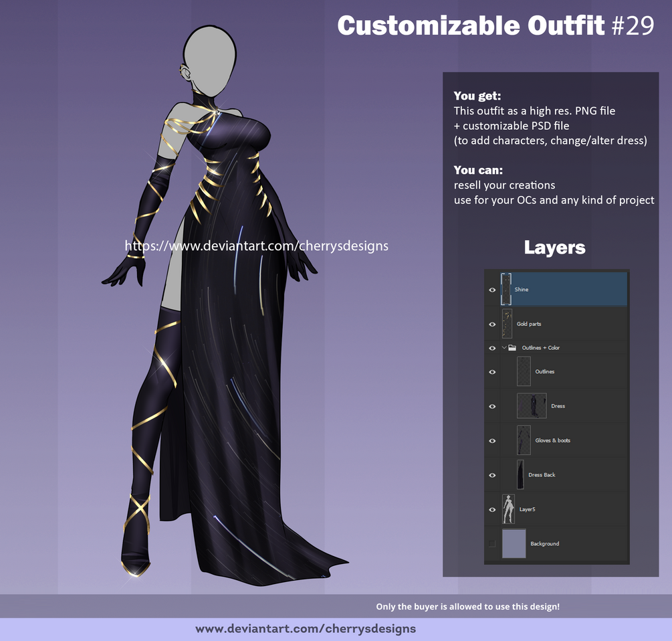672x641 pixels.
Task: Collapse the Outlines + Color group chevron
Action: pyautogui.click(x=504, y=348)
